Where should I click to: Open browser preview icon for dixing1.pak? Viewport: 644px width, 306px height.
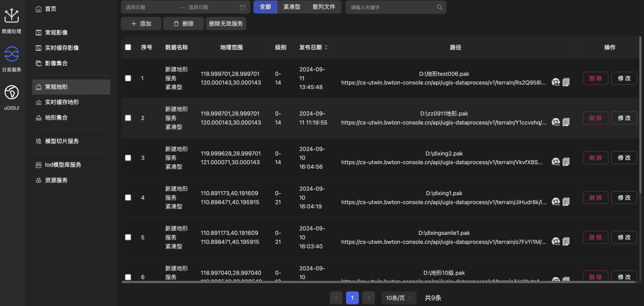(555, 202)
